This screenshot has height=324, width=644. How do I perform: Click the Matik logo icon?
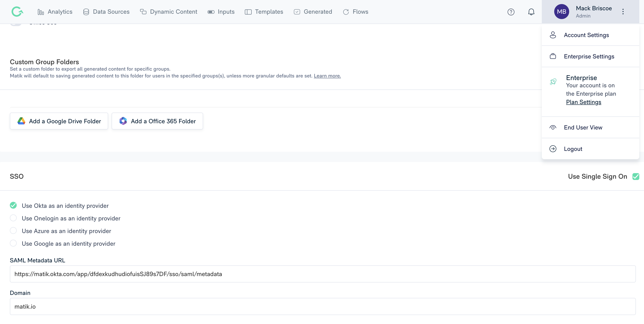pos(17,12)
